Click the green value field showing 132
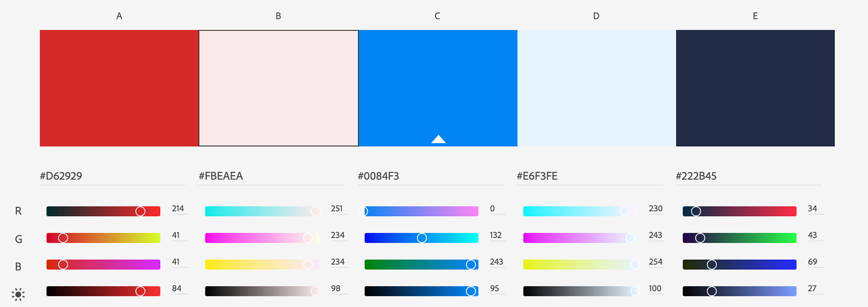The image size is (868, 307). pyautogui.click(x=497, y=235)
